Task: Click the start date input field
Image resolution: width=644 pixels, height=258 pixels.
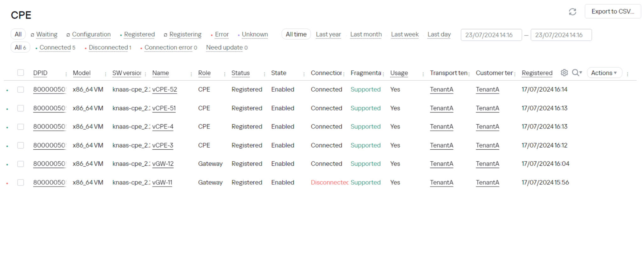Action: tap(491, 35)
